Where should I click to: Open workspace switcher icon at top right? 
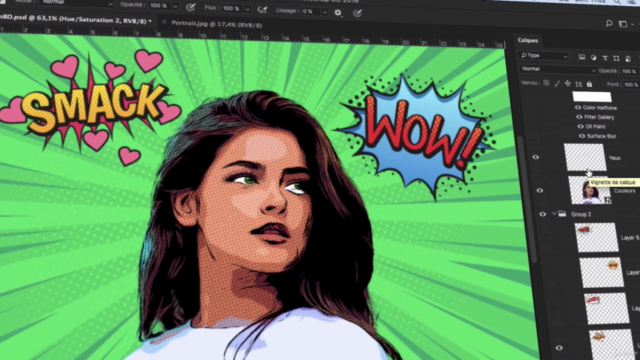point(623,24)
